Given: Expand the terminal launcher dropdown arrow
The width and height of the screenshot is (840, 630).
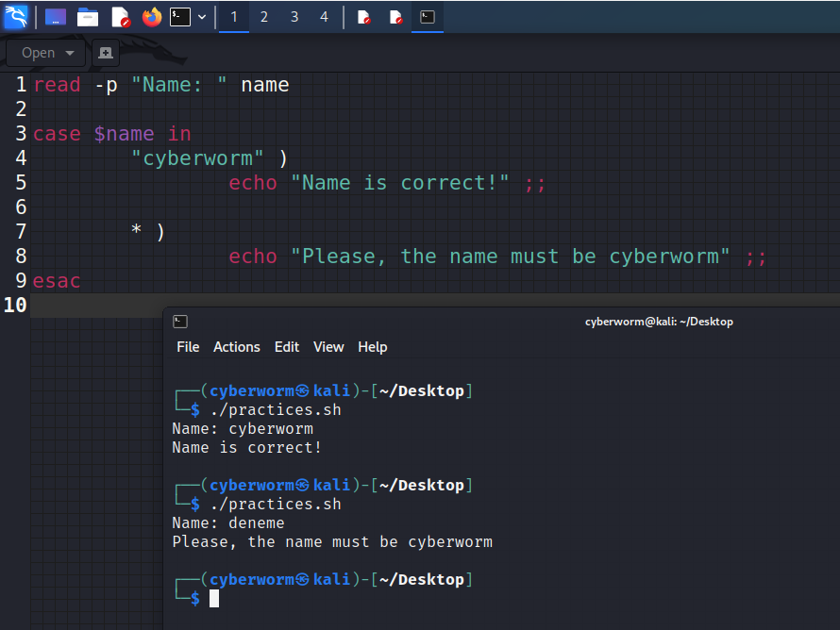Looking at the screenshot, I should pos(201,17).
